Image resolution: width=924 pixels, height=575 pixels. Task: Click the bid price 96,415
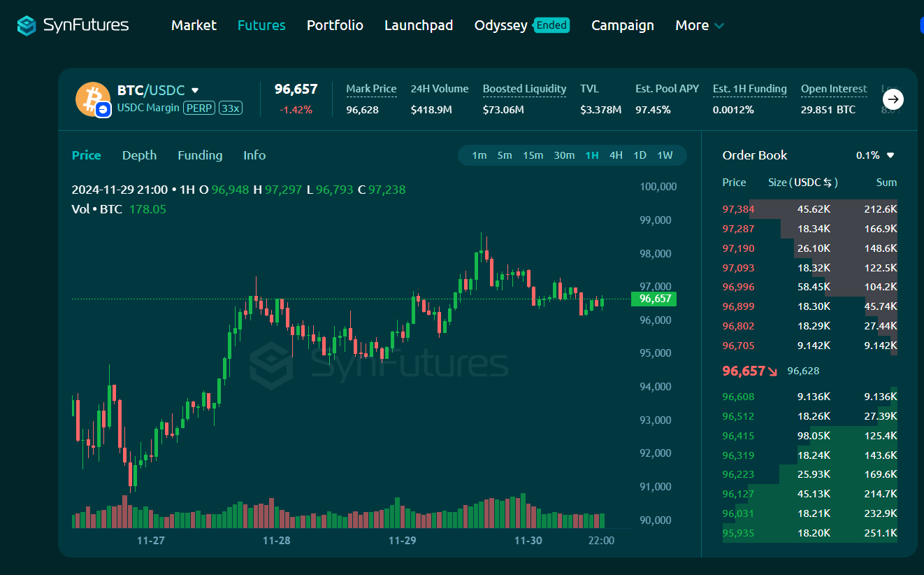[x=738, y=436]
